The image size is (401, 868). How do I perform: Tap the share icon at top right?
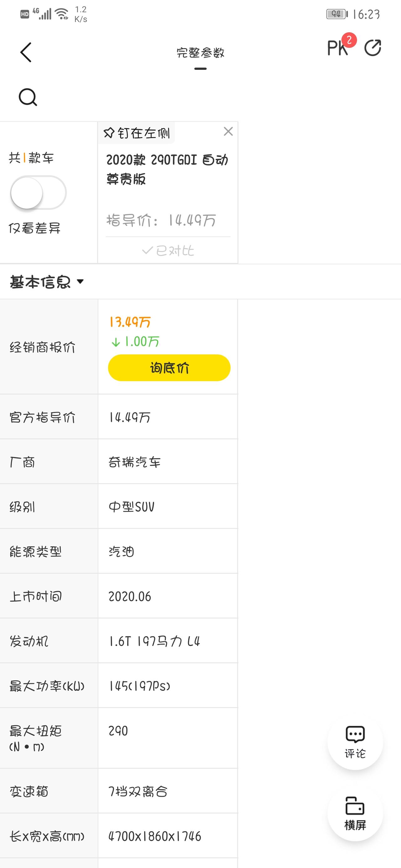pyautogui.click(x=373, y=48)
